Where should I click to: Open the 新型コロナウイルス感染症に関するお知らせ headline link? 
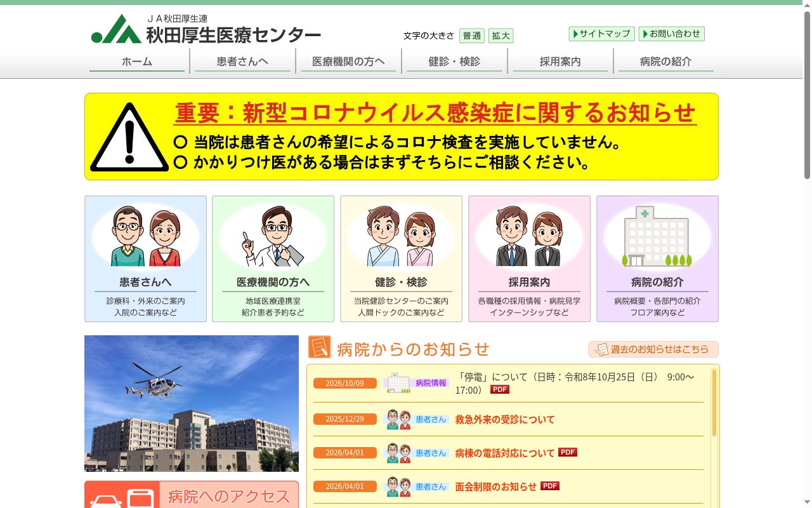pos(435,113)
